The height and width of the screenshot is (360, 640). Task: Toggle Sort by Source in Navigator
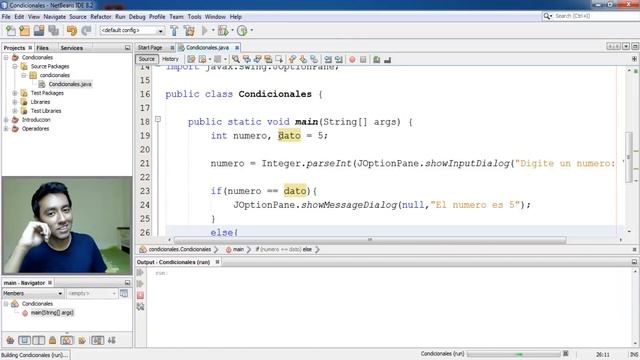(x=112, y=340)
